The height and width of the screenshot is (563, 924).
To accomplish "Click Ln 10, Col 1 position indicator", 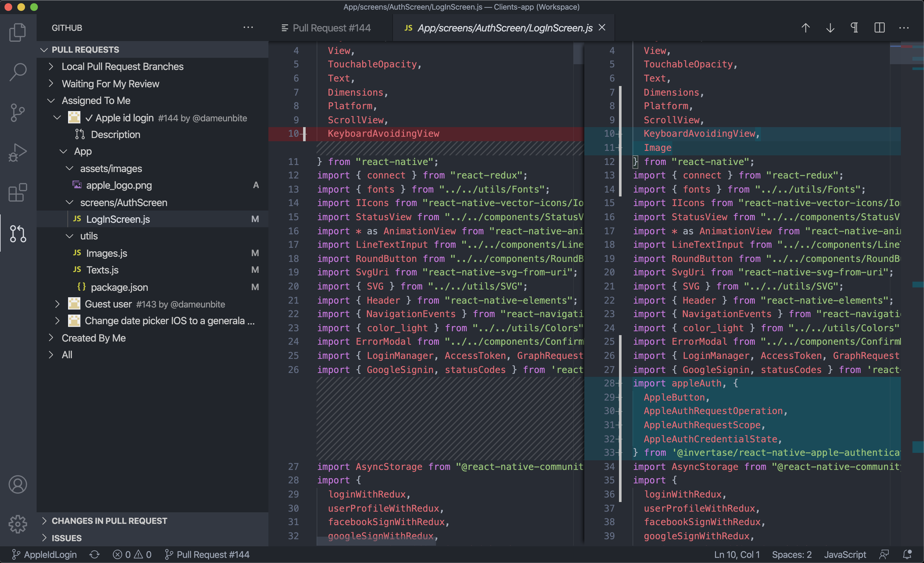I will (x=737, y=554).
